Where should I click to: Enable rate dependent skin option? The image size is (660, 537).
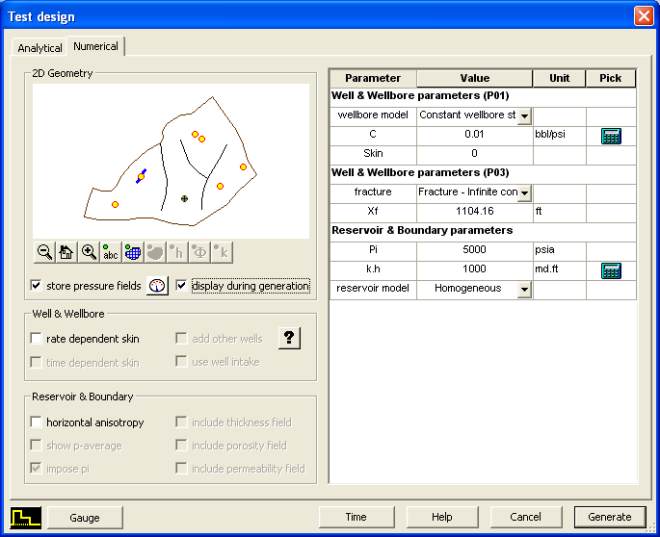tap(37, 339)
